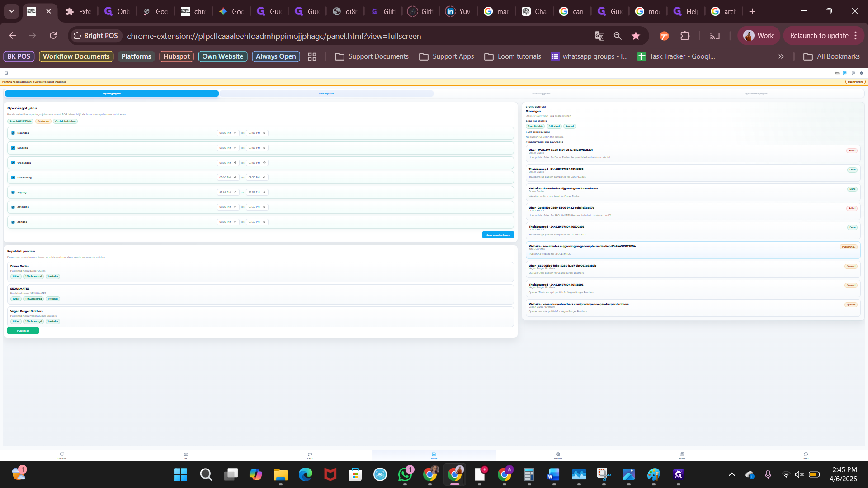
Task: Open the Orders tab in the bottom navigation
Action: click(x=62, y=455)
